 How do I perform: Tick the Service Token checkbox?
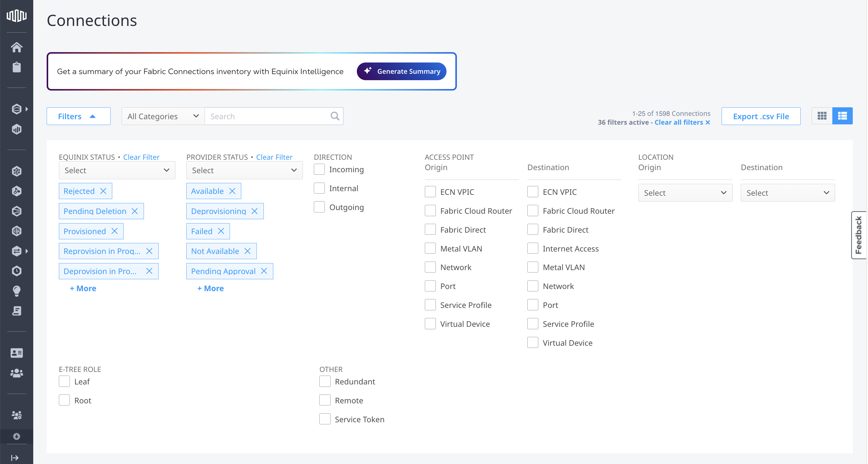pos(325,419)
